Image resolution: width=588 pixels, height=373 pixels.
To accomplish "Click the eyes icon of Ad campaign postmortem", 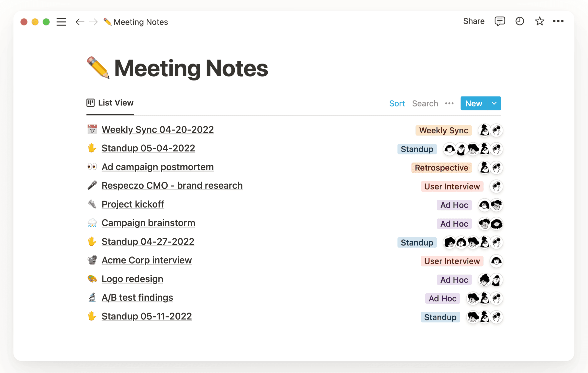I will point(92,167).
